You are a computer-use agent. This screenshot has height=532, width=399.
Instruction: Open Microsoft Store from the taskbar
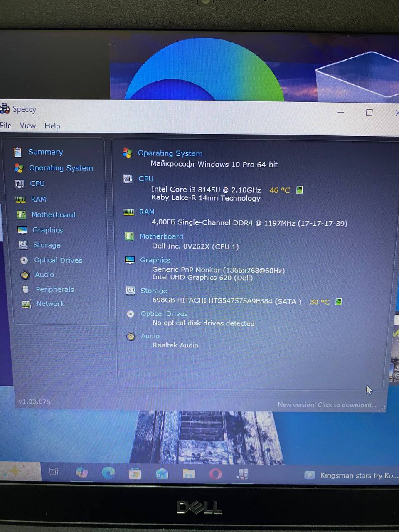135,473
